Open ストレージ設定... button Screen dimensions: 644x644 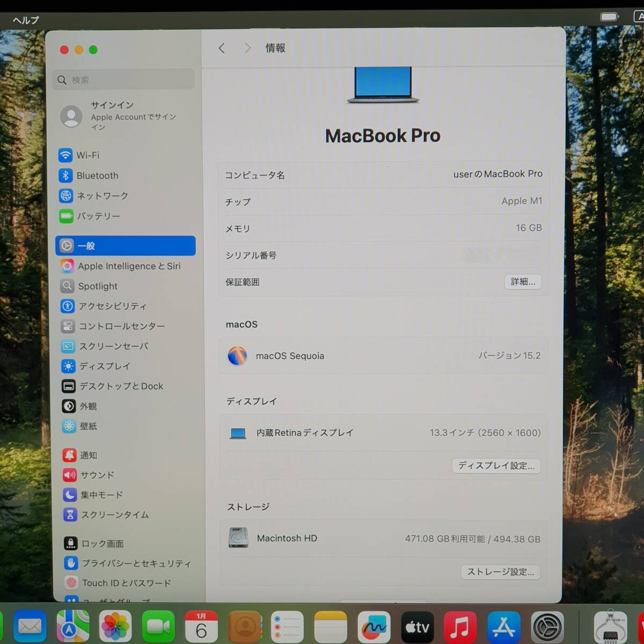click(x=501, y=572)
